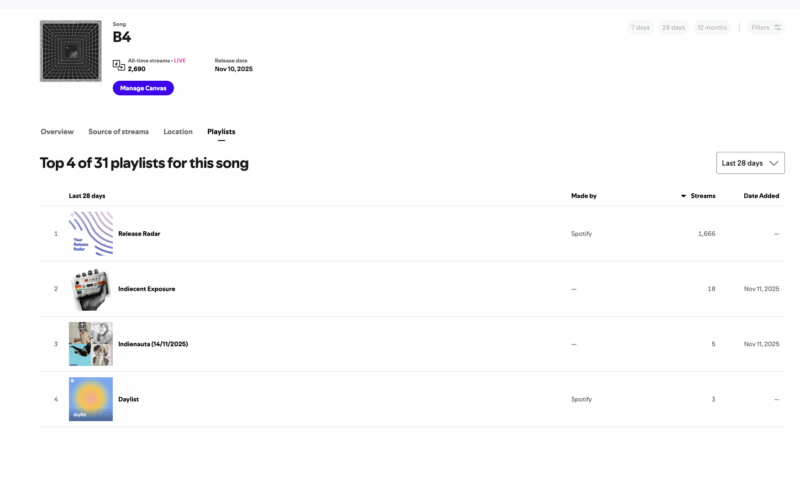The image size is (800, 500).
Task: Click the Indiecent Exposure playlist title
Action: pos(146,289)
